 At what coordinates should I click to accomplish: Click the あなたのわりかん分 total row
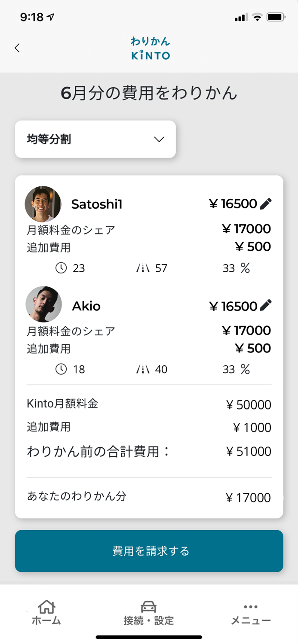(149, 497)
